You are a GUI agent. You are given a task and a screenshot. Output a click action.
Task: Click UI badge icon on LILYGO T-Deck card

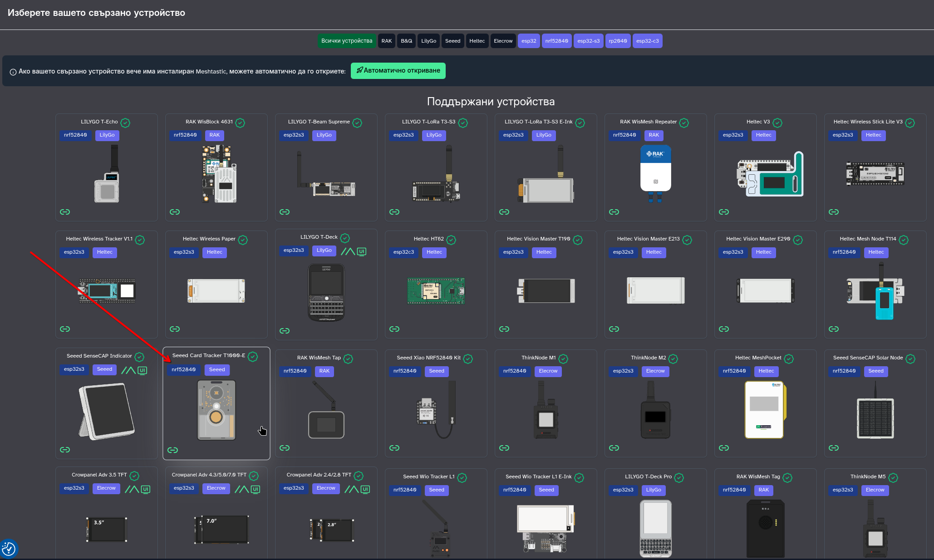(361, 251)
